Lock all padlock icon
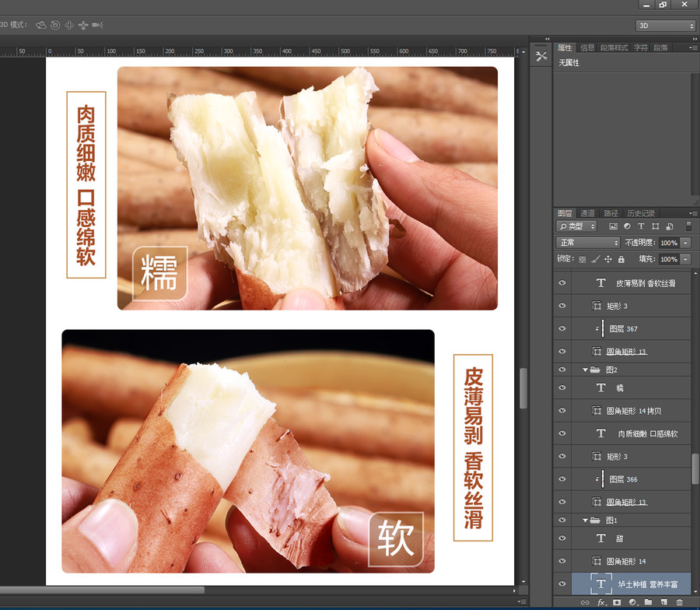The height and width of the screenshot is (610, 700). pyautogui.click(x=621, y=259)
